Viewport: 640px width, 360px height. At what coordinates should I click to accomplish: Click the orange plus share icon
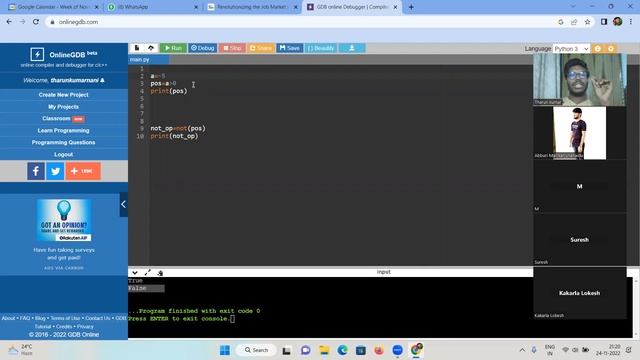[x=83, y=171]
